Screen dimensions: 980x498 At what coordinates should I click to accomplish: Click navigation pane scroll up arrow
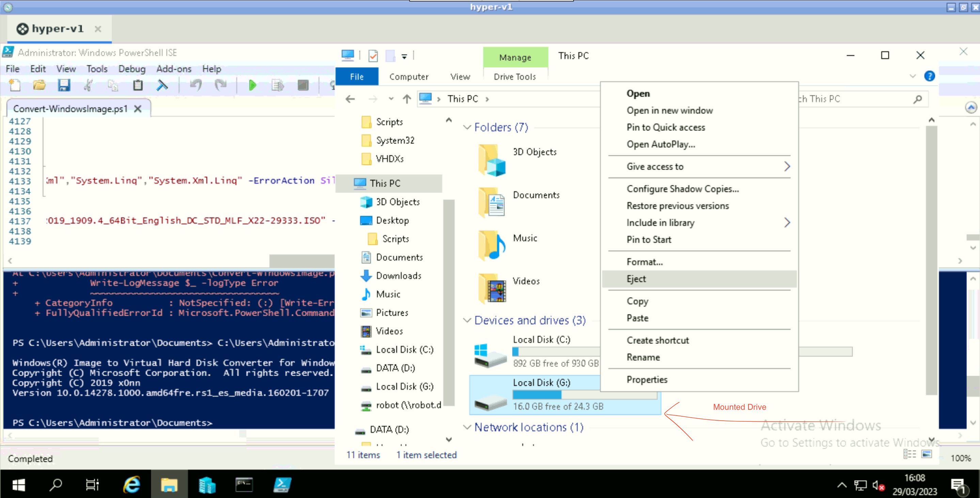click(x=449, y=120)
